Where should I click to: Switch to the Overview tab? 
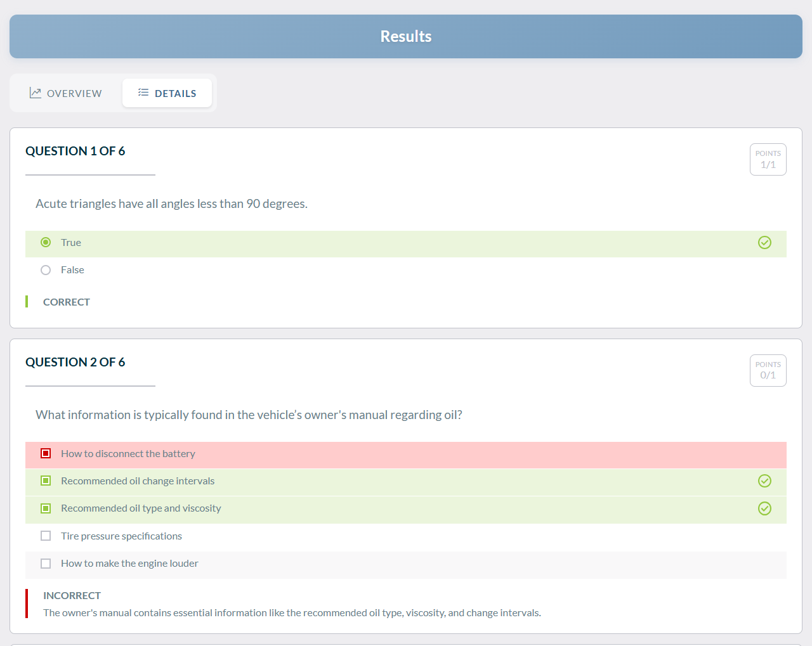pyautogui.click(x=66, y=93)
